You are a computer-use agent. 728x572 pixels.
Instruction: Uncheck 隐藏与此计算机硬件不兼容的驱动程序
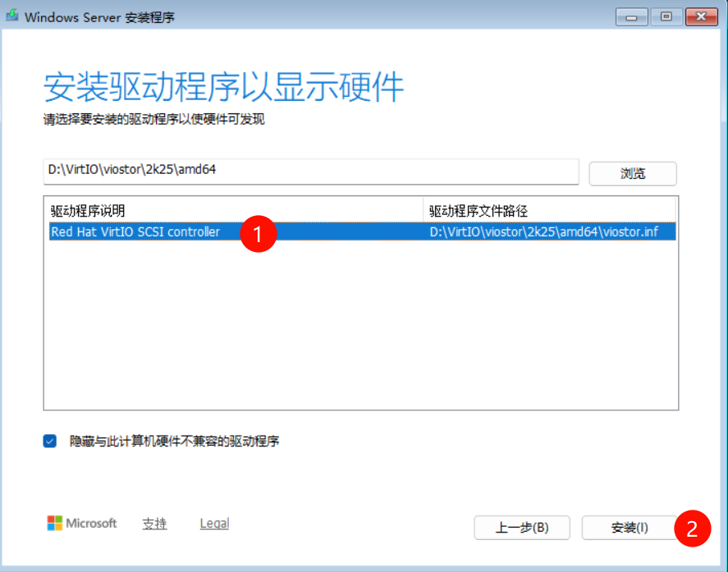[x=50, y=441]
